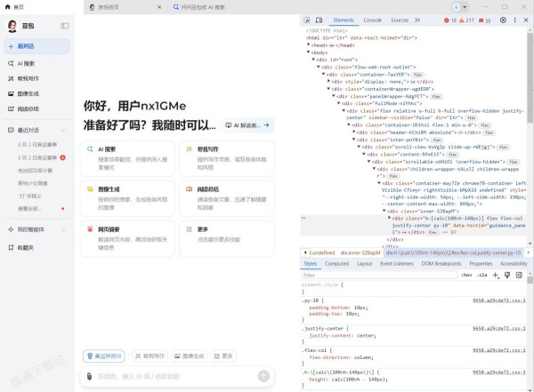
Task: Open 帮我写作 in the left sidebar
Action: coord(36,78)
